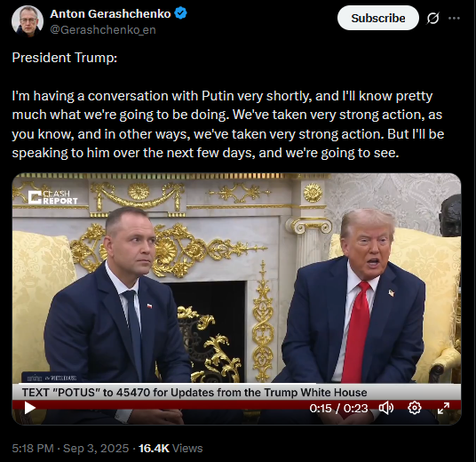Image resolution: width=476 pixels, height=462 pixels.
Task: Play the video with the play button
Action: 30,408
